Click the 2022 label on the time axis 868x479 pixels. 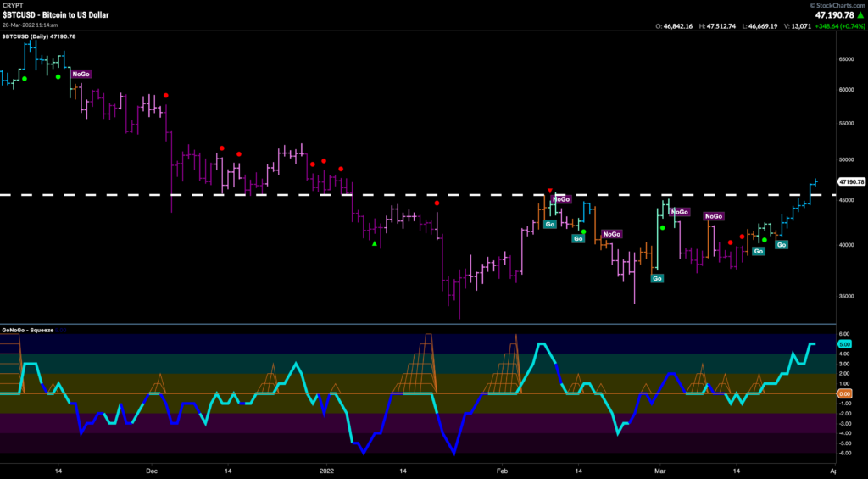click(x=326, y=469)
